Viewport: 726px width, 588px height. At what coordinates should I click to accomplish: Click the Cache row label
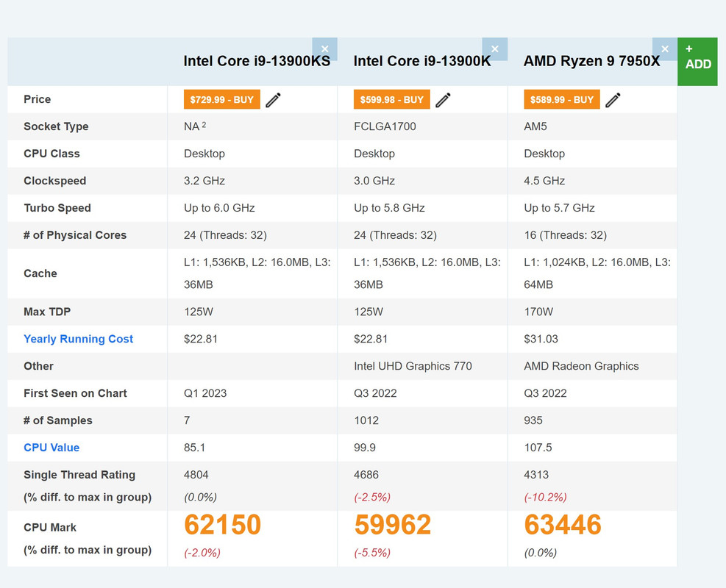pyautogui.click(x=40, y=273)
